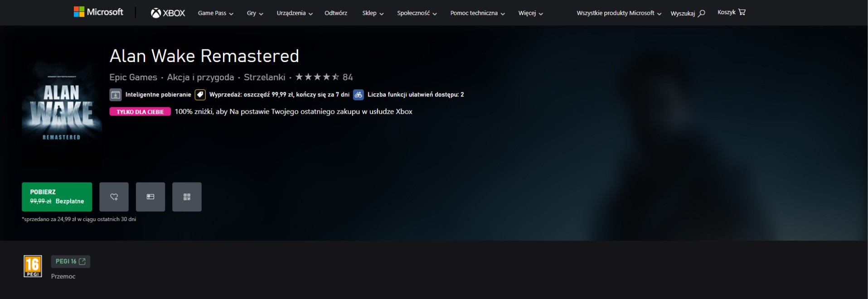Open the Microsoft logo homepage link
The width and height of the screenshot is (868, 299).
(98, 12)
